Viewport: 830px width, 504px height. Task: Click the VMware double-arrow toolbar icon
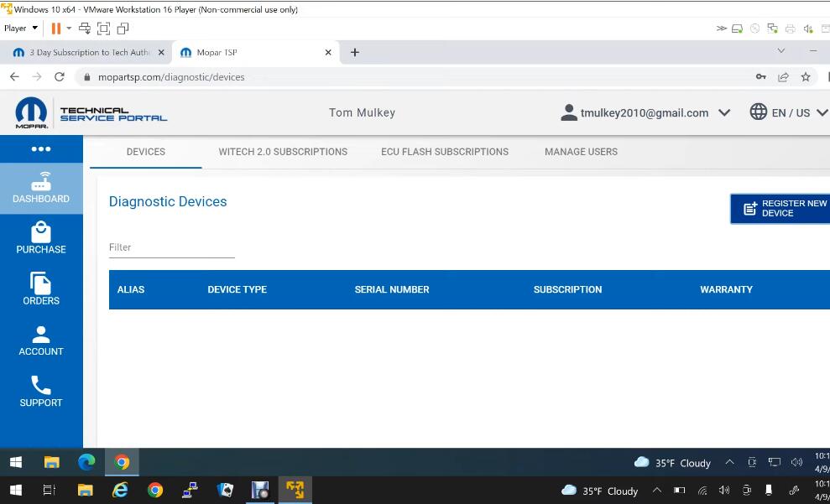click(721, 29)
